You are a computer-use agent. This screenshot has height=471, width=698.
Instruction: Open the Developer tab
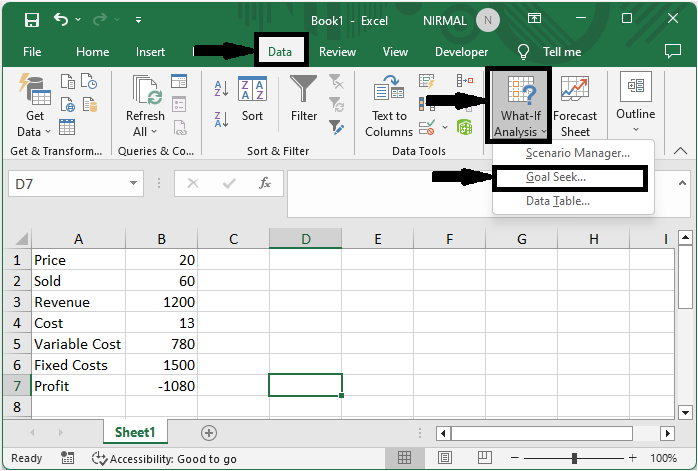point(461,52)
